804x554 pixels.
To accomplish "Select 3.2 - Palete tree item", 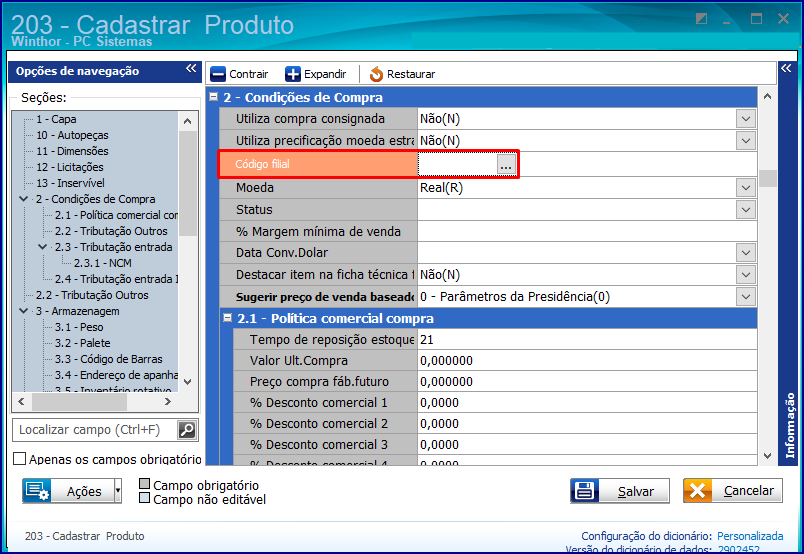I will (83, 343).
